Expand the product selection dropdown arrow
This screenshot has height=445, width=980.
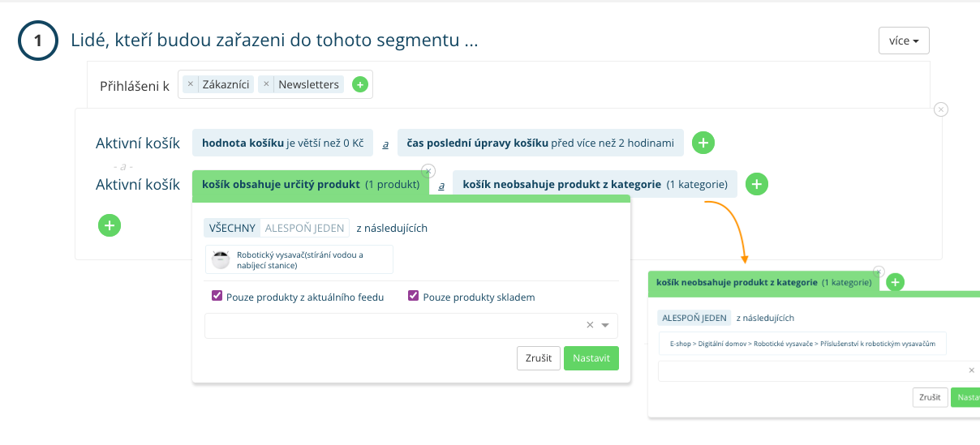(605, 326)
